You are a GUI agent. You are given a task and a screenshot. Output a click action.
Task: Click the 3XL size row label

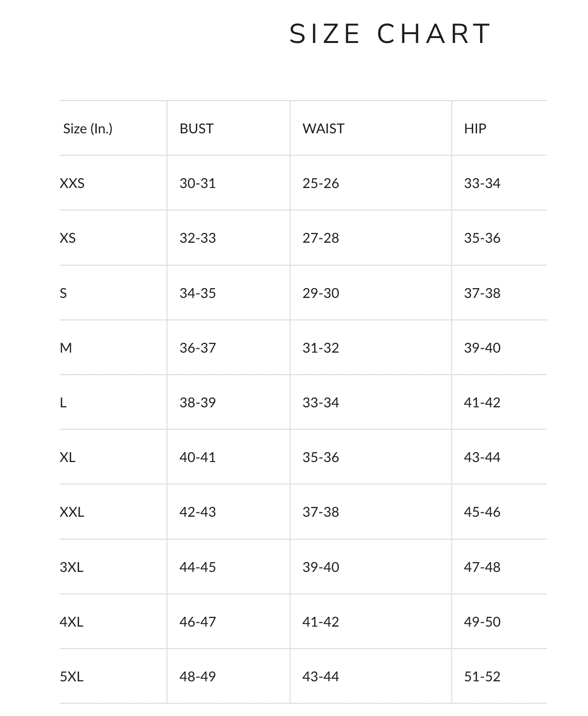click(x=72, y=567)
